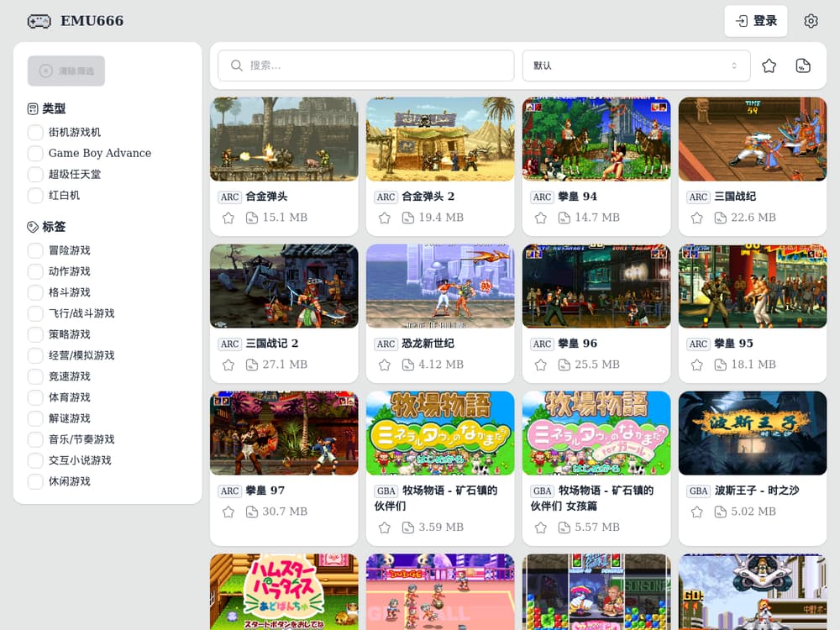Add 三国战纪 2 to favorites via star

[x=228, y=365]
